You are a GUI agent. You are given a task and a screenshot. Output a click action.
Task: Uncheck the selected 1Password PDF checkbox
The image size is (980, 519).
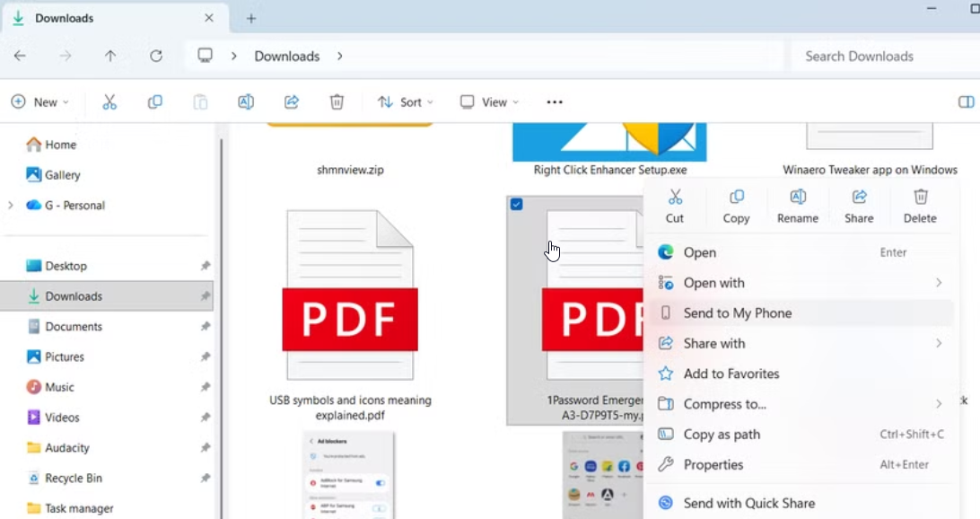516,205
